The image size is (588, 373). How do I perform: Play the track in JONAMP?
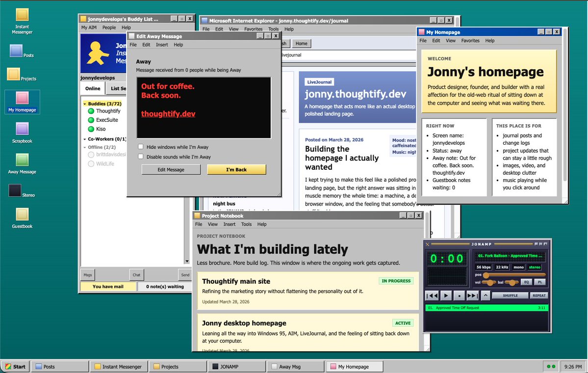tap(445, 295)
